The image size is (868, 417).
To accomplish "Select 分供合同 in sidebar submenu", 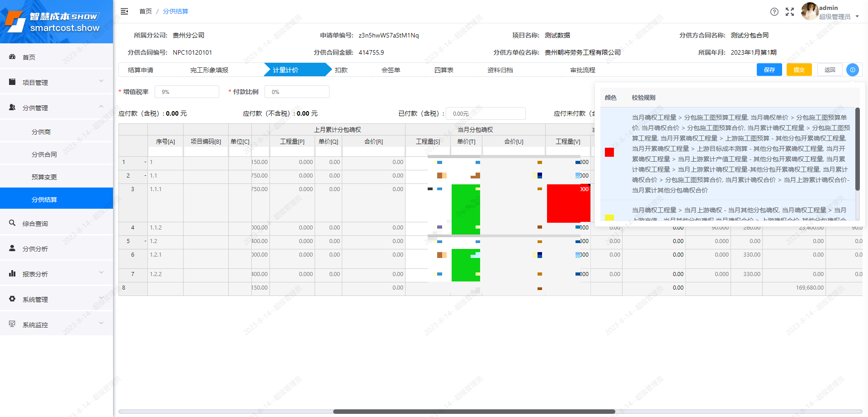I will point(44,155).
